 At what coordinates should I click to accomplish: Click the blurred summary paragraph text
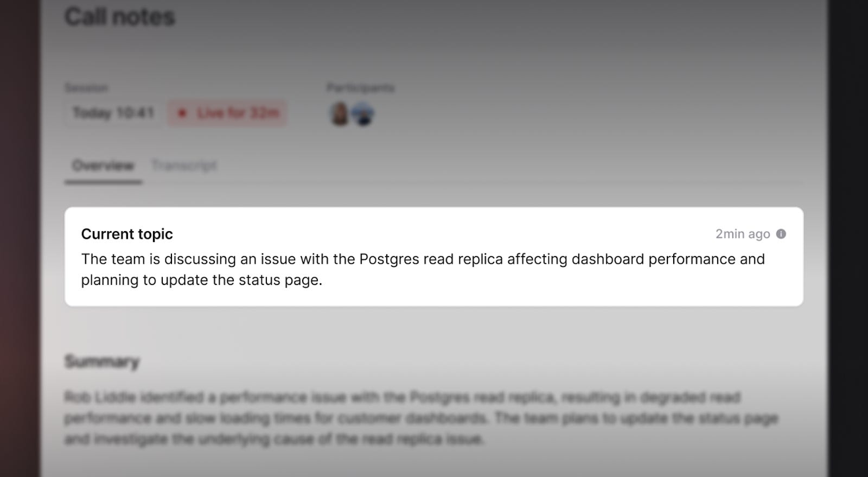(422, 418)
